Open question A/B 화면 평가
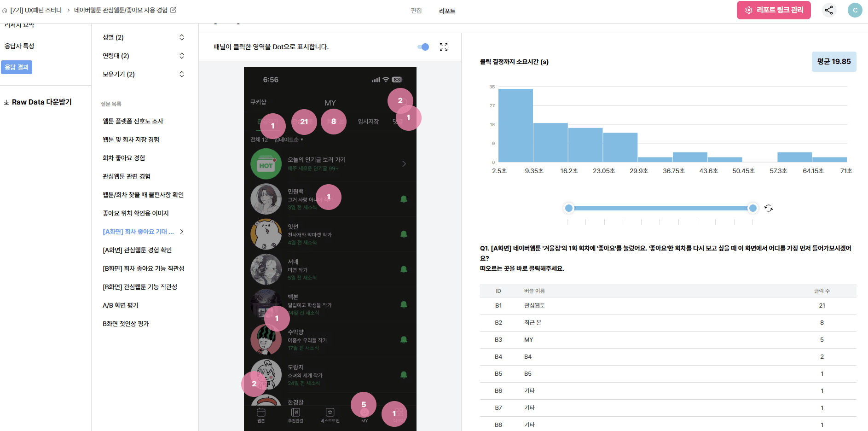The image size is (868, 431). pyautogui.click(x=121, y=305)
